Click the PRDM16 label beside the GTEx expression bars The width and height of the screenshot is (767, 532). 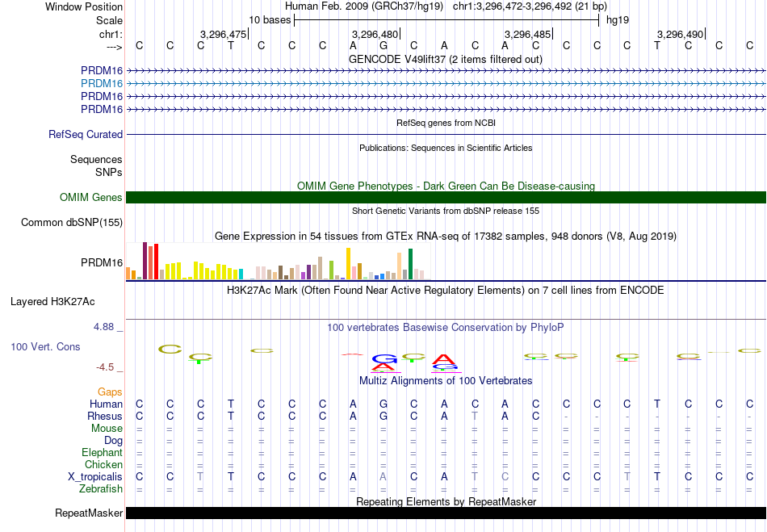point(102,262)
